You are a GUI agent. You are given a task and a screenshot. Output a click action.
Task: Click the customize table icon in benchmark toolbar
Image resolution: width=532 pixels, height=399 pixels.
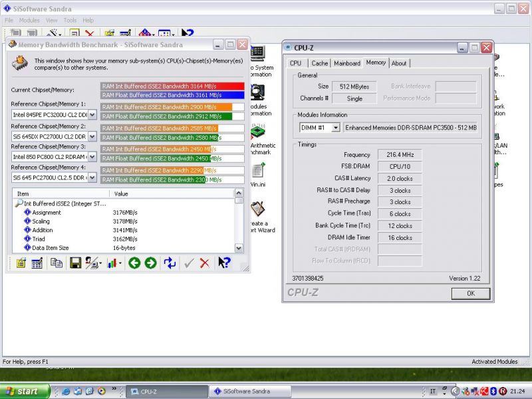click(x=37, y=263)
